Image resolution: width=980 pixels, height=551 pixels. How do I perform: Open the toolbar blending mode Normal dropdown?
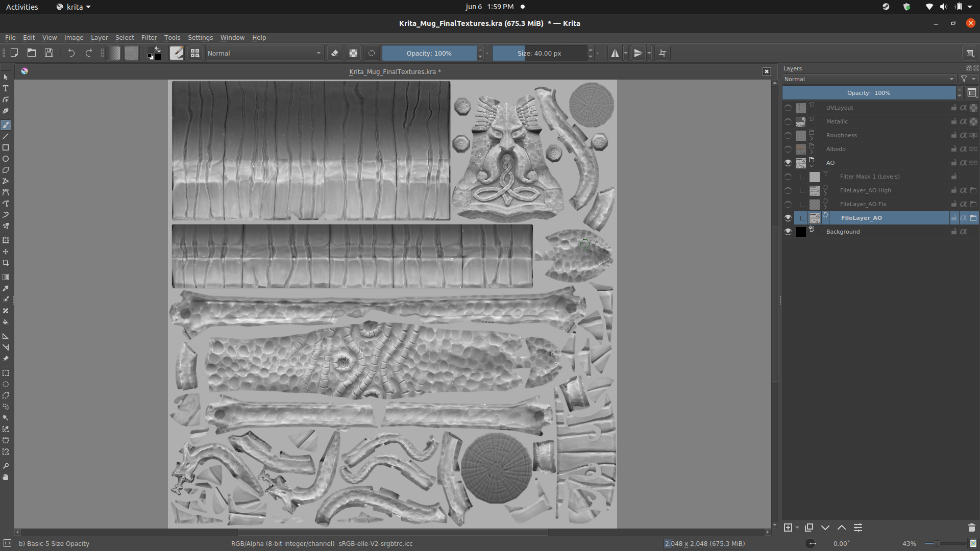[x=264, y=53]
